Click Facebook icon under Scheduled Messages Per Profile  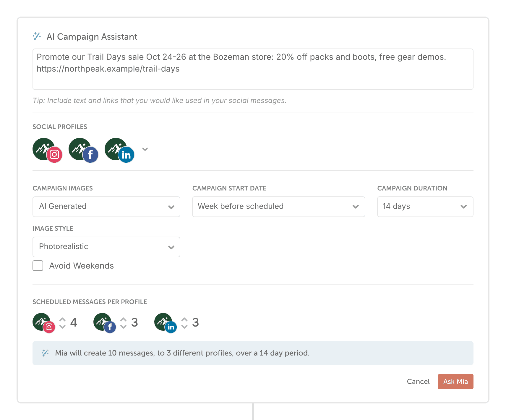pyautogui.click(x=105, y=323)
